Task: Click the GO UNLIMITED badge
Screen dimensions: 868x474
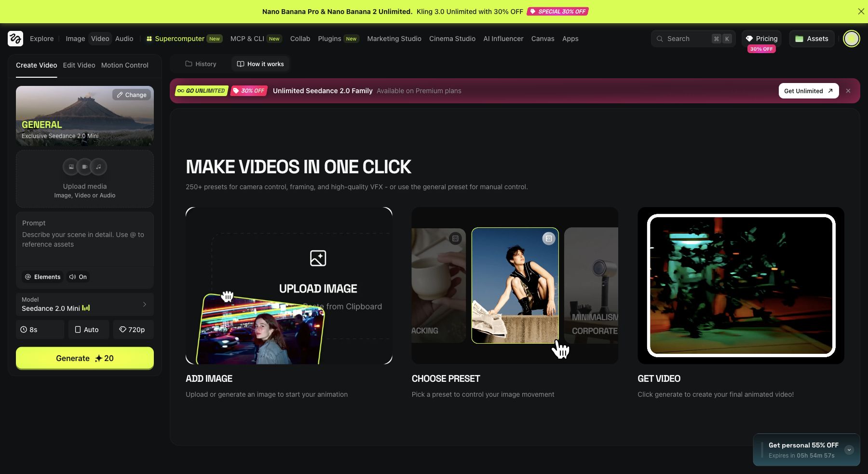Action: (201, 91)
